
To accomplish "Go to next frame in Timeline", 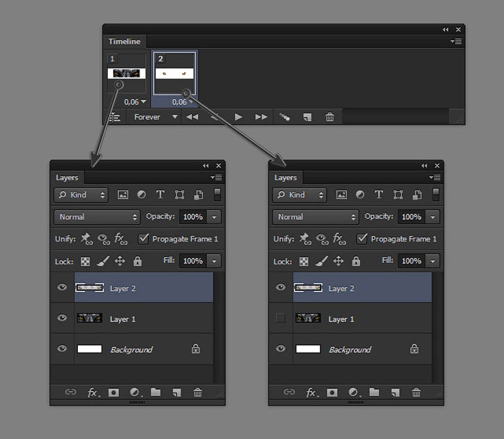I will point(261,117).
